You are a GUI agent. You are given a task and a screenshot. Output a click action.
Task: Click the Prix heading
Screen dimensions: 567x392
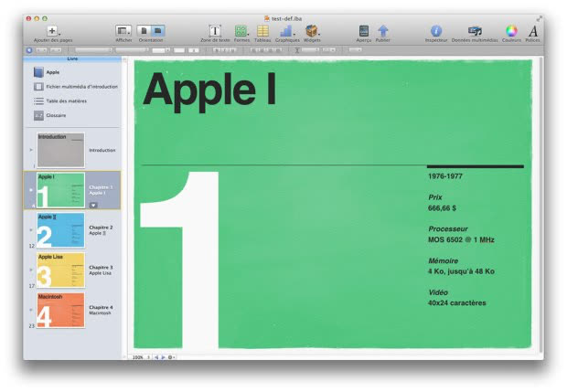[435, 197]
